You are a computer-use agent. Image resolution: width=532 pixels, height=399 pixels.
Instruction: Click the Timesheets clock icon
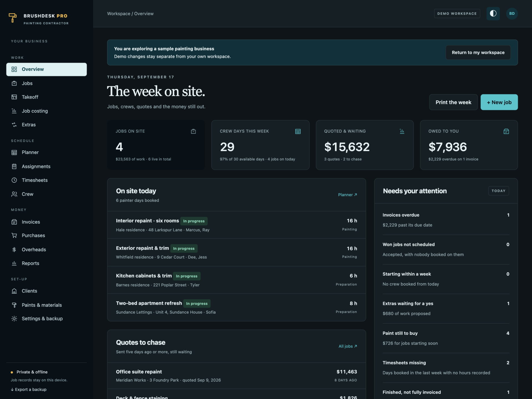pos(14,180)
